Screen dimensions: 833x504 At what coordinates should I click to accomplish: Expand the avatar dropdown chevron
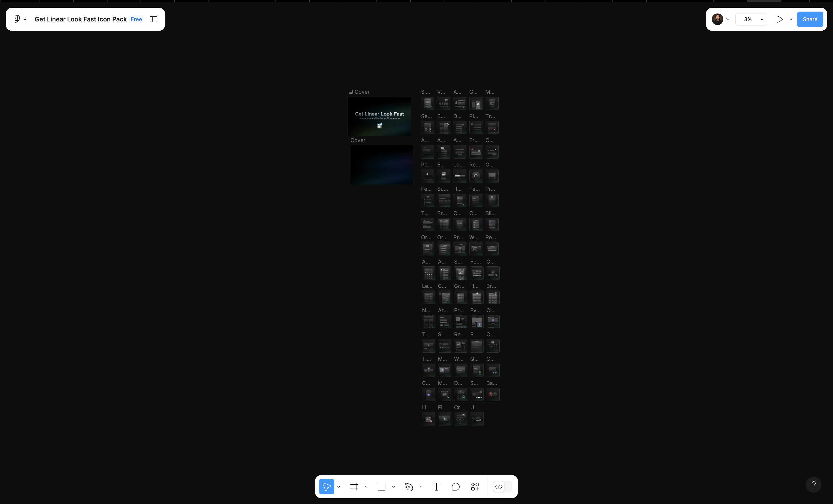click(x=727, y=19)
